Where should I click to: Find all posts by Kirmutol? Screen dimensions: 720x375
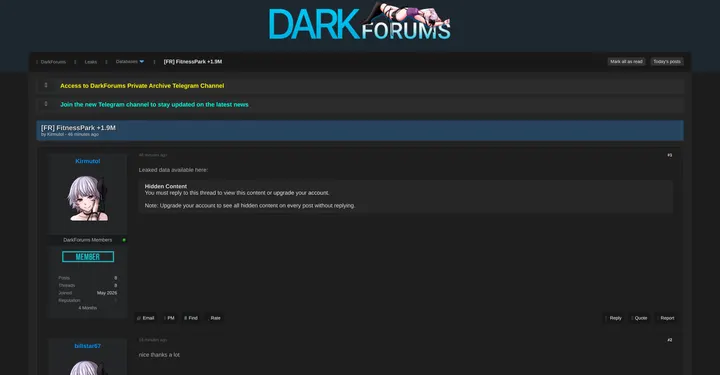191,318
